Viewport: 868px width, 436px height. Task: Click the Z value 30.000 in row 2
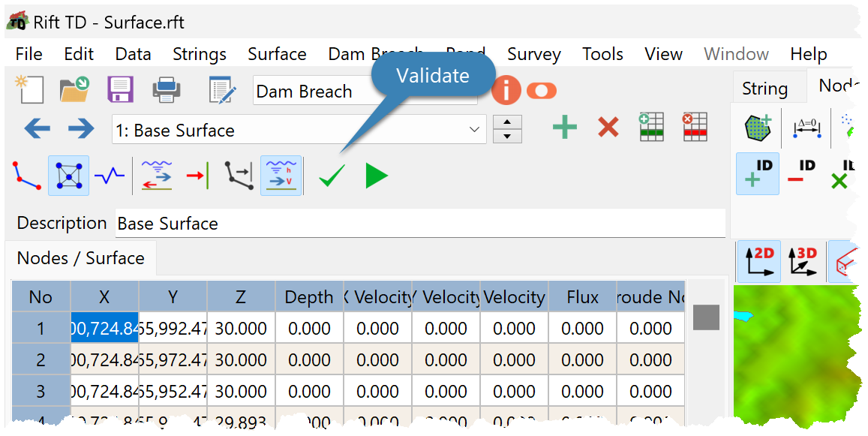pyautogui.click(x=241, y=359)
